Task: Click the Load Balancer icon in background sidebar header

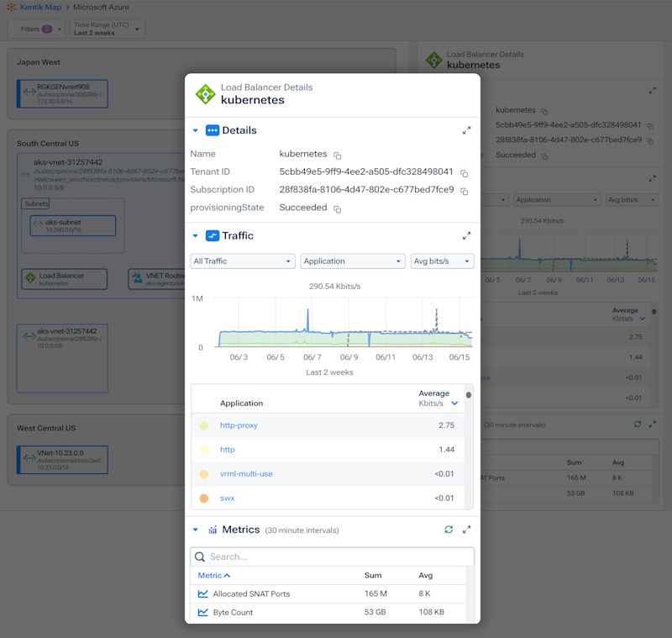Action: 434,60
